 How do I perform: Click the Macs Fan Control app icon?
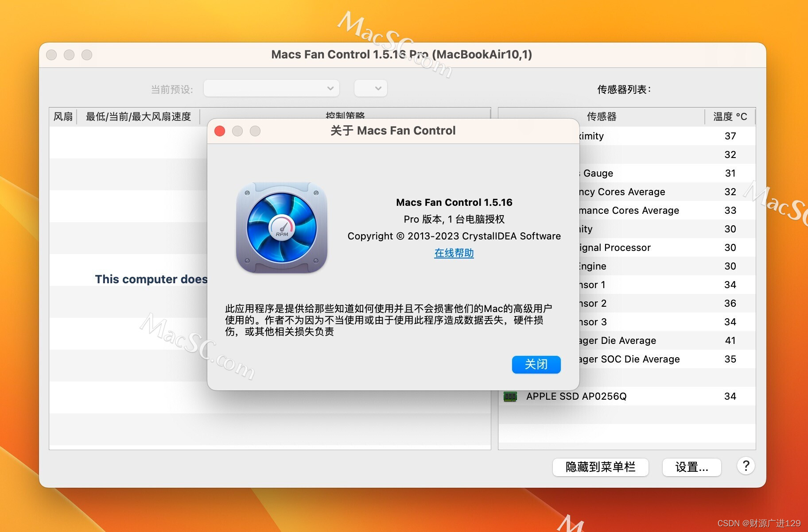282,227
